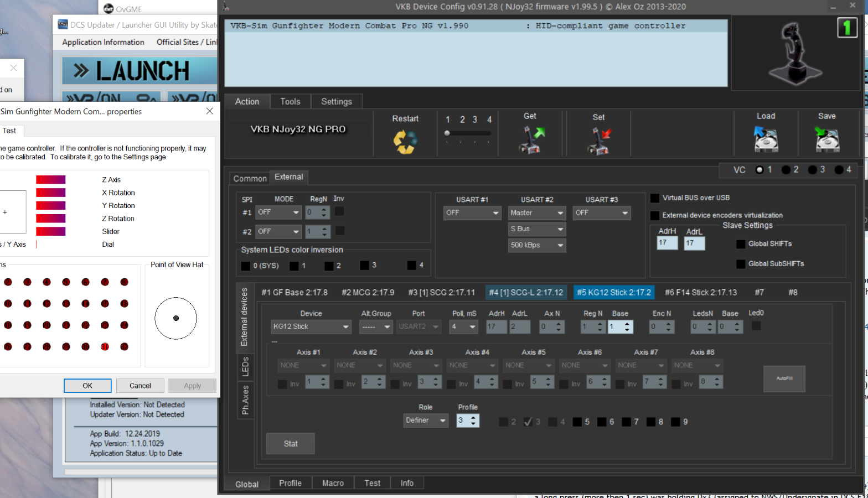Toggle profile checkbox 3

tap(528, 422)
